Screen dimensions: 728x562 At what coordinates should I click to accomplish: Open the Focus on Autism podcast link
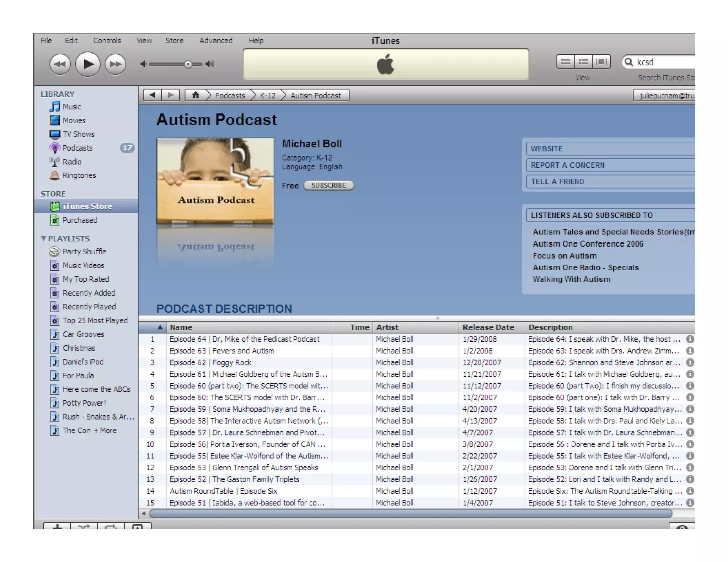pos(564,256)
